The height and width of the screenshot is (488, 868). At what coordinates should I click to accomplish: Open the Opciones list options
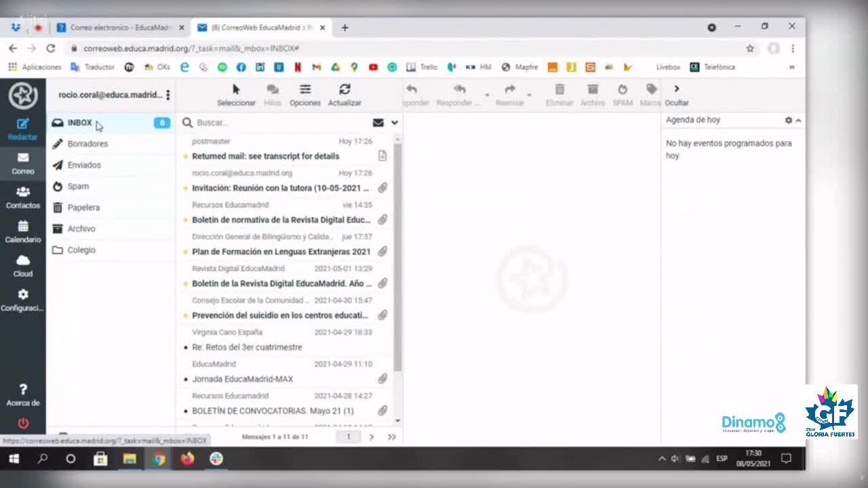click(x=305, y=95)
